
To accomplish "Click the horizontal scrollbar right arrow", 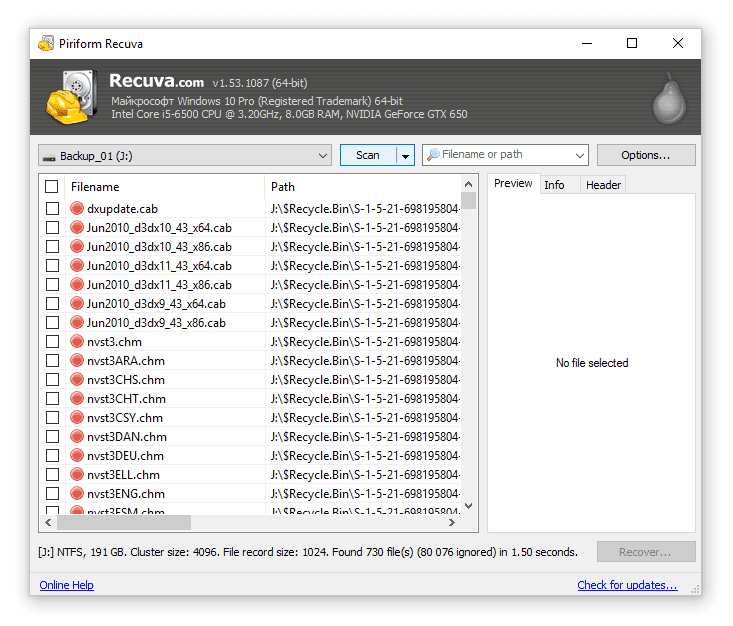I will point(452,522).
